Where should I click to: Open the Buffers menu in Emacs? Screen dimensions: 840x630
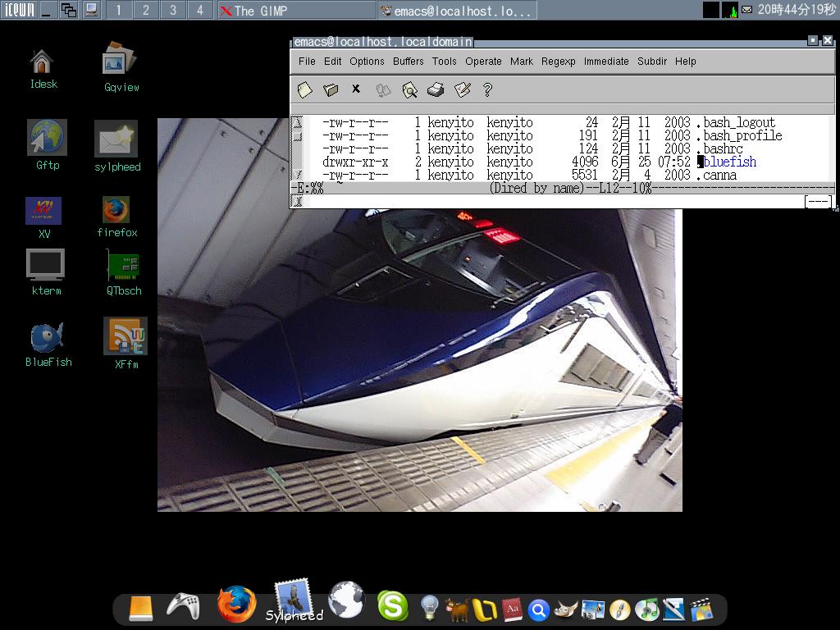pyautogui.click(x=408, y=62)
